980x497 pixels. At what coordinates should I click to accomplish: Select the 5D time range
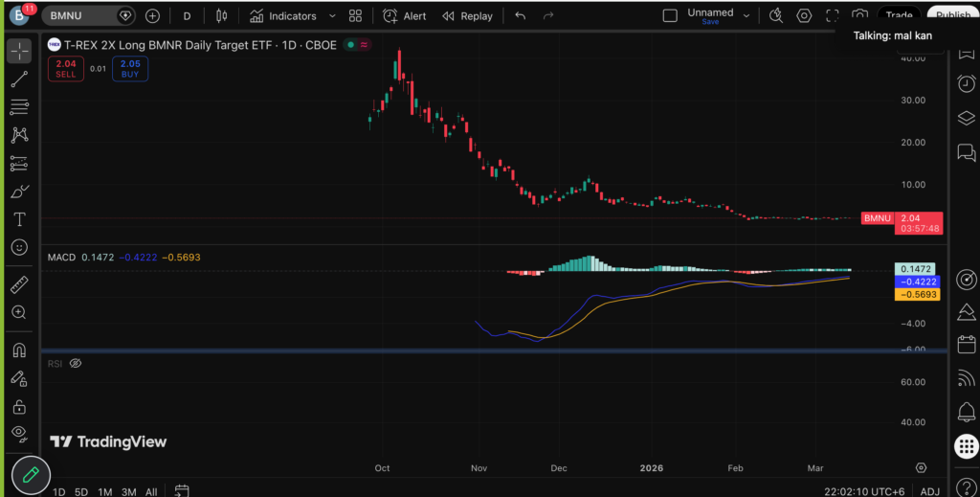(81, 491)
